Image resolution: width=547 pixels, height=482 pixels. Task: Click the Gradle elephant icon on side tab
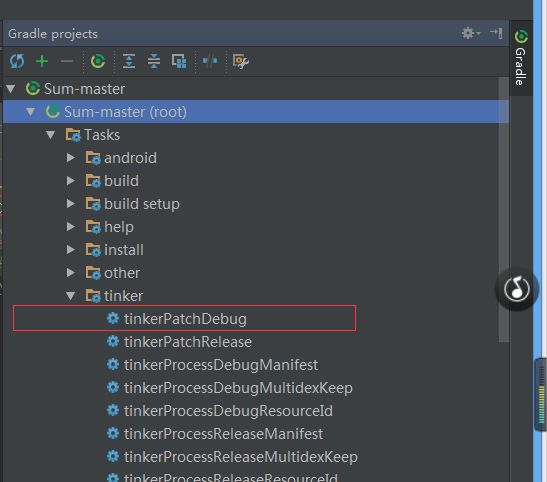521,36
